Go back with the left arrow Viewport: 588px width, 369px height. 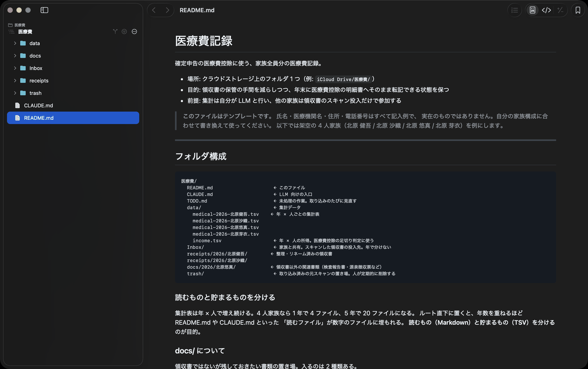(x=154, y=10)
